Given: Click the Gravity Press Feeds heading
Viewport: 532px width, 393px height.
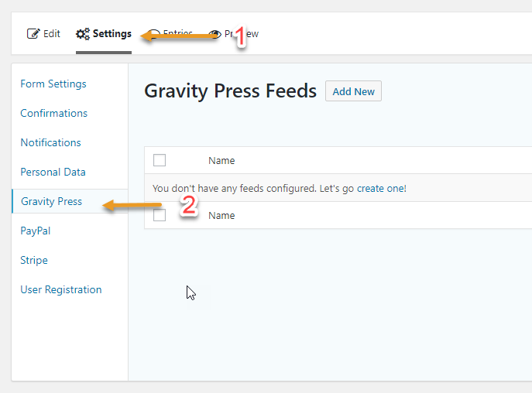Looking at the screenshot, I should coord(230,91).
